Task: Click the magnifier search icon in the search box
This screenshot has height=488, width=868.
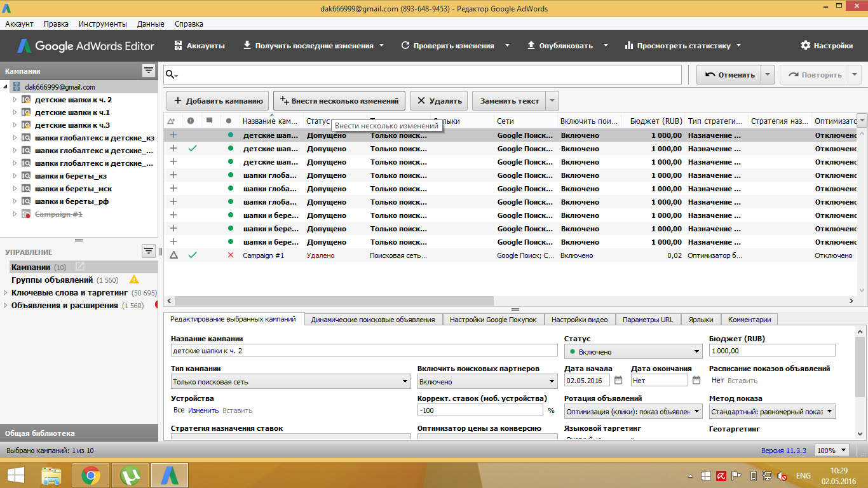Action: [170, 75]
